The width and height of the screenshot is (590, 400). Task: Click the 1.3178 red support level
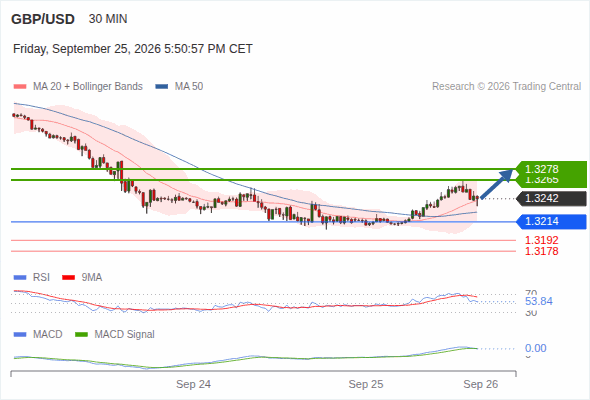pos(541,251)
